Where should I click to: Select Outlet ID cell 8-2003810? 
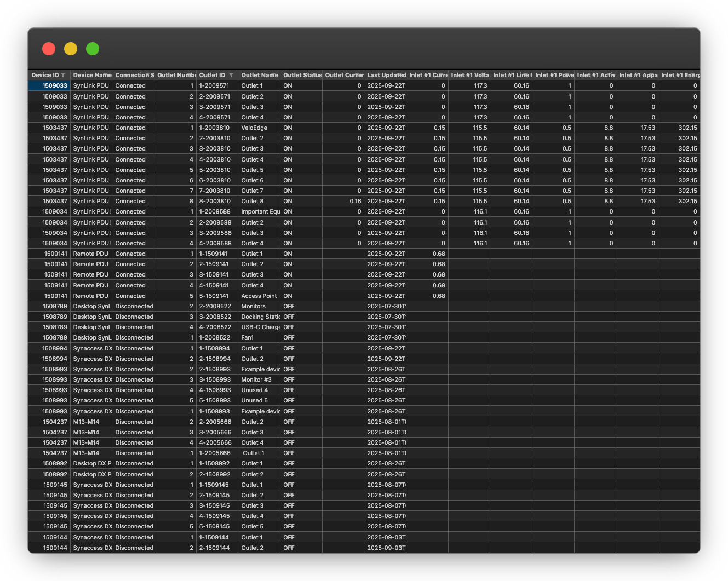tap(217, 201)
